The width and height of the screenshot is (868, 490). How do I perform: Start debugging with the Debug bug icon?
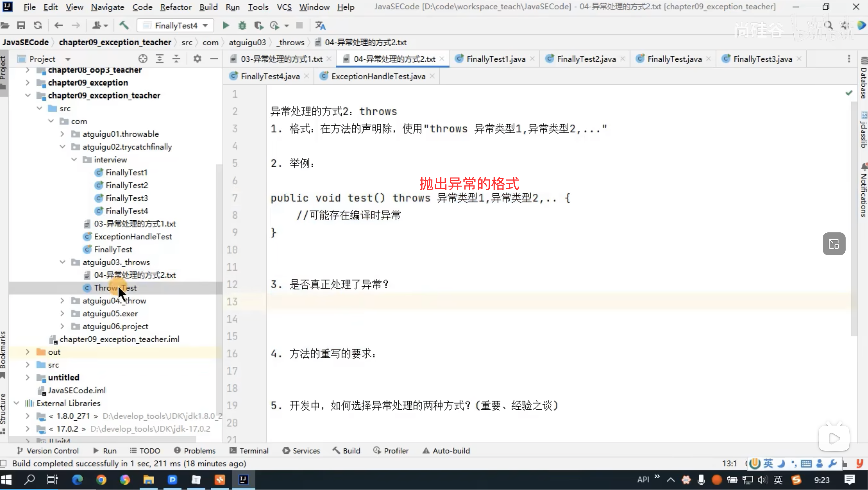(x=242, y=26)
